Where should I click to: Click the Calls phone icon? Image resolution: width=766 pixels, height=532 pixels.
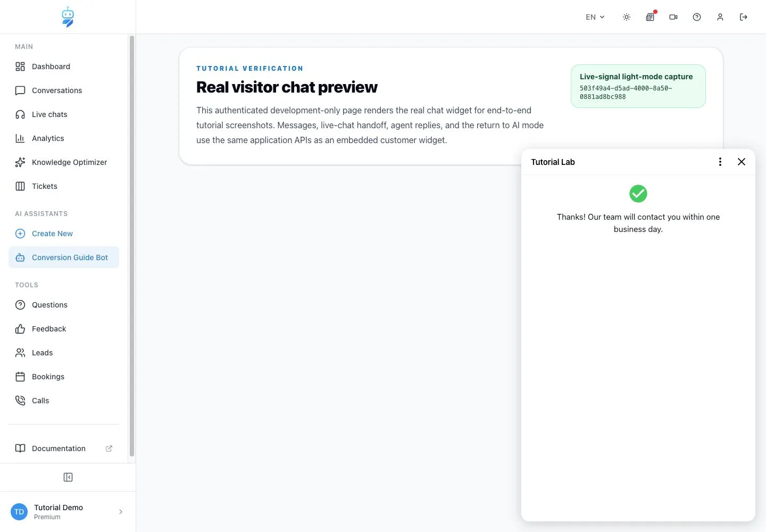tap(20, 401)
